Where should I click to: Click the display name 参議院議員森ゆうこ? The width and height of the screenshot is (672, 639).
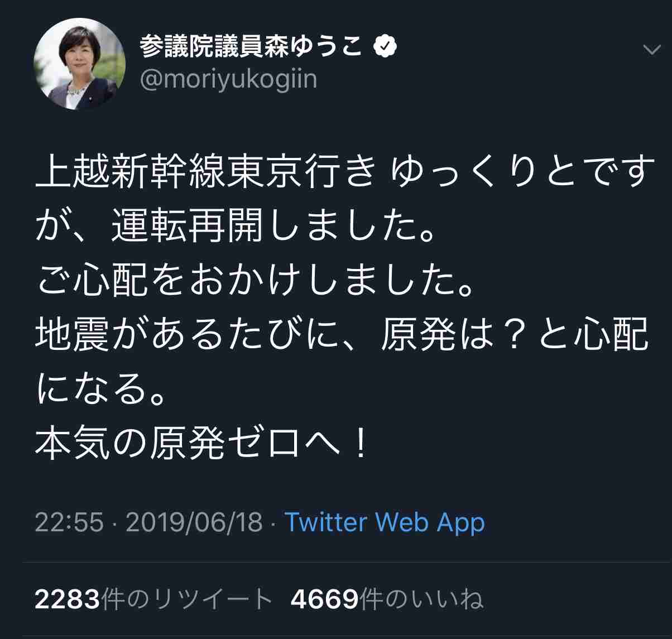point(251,47)
